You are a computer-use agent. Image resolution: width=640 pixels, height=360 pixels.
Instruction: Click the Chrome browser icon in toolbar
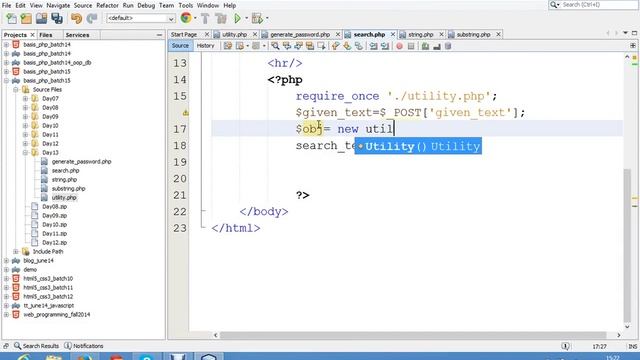point(186,18)
